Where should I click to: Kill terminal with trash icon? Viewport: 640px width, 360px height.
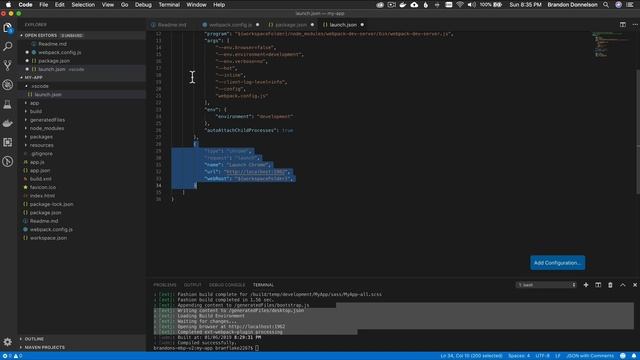coord(610,285)
